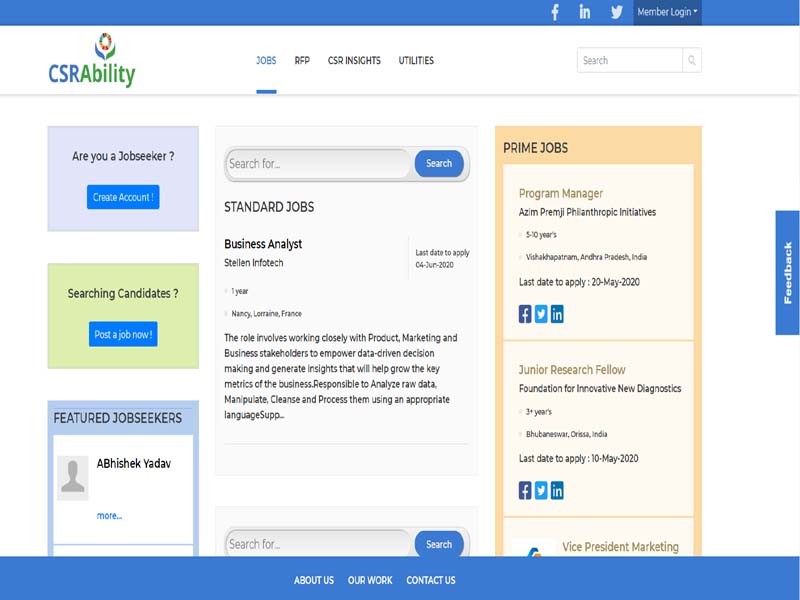Image resolution: width=800 pixels, height=600 pixels.
Task: Share Junior Research Fellow job on LinkedIn
Action: tap(557, 490)
